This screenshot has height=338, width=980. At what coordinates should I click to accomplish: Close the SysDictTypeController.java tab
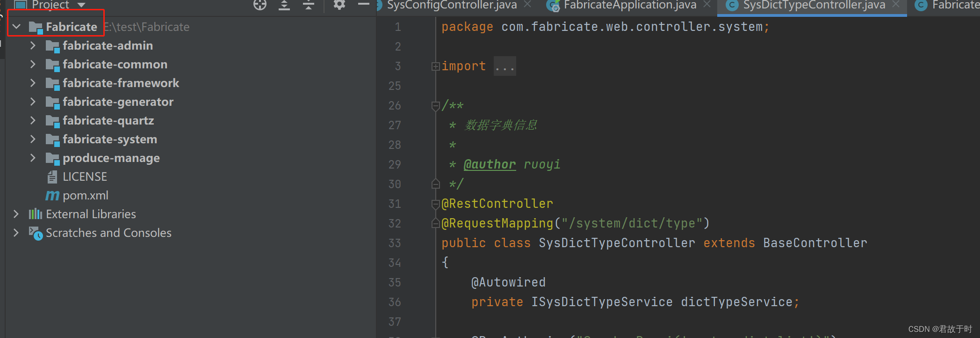coord(896,4)
